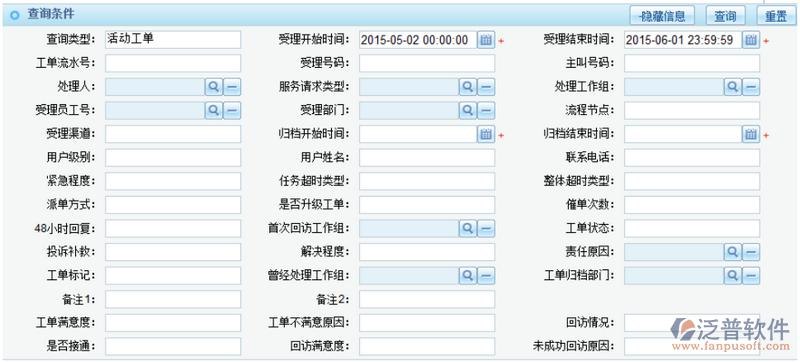Clear 工单归档部门 with minus icon
This screenshot has height=362, width=800.
pos(751,276)
